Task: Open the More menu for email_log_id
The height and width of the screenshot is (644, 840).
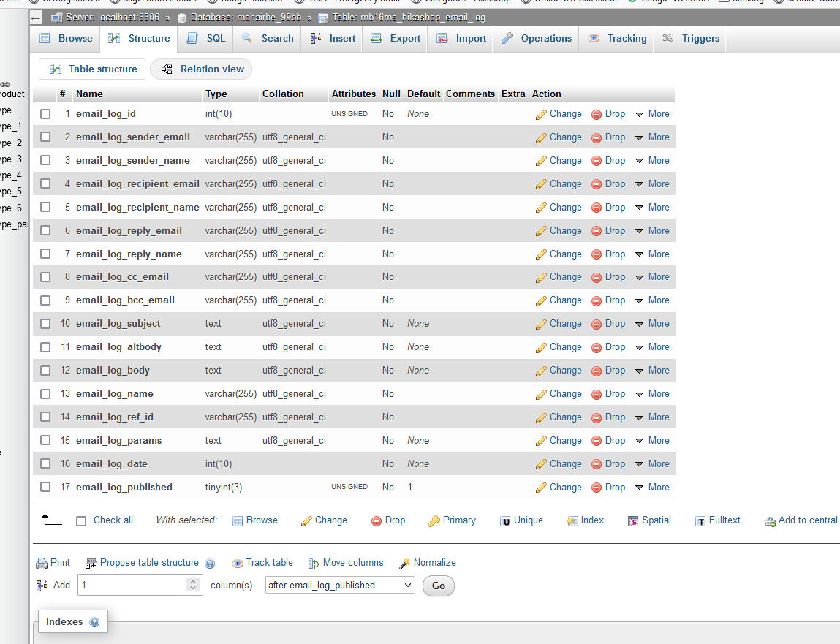Action: (652, 113)
